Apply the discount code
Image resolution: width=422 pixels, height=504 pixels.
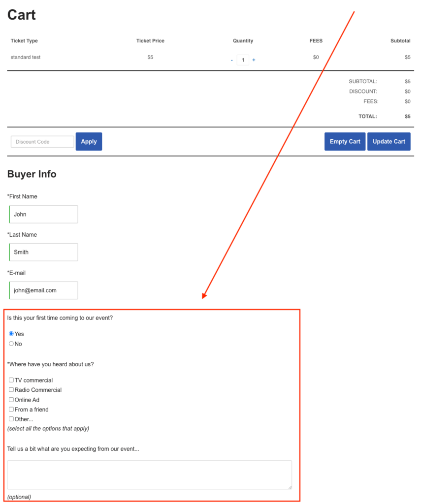89,141
